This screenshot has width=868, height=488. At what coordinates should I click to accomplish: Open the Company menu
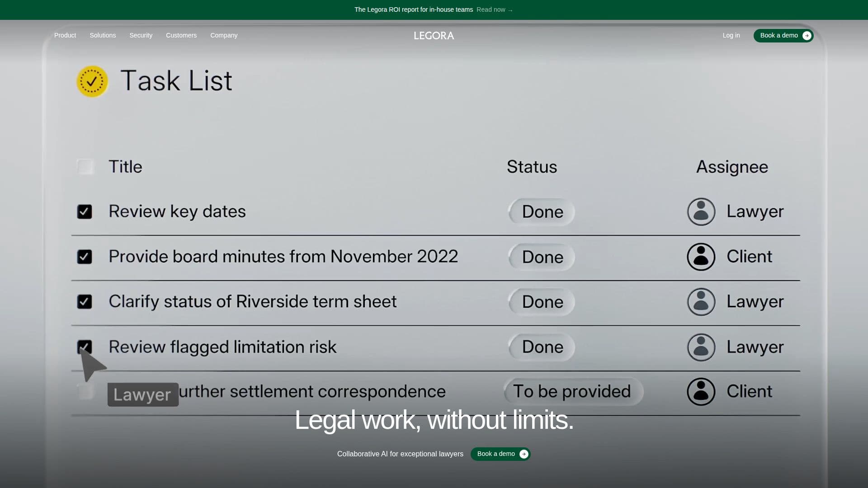click(x=224, y=35)
